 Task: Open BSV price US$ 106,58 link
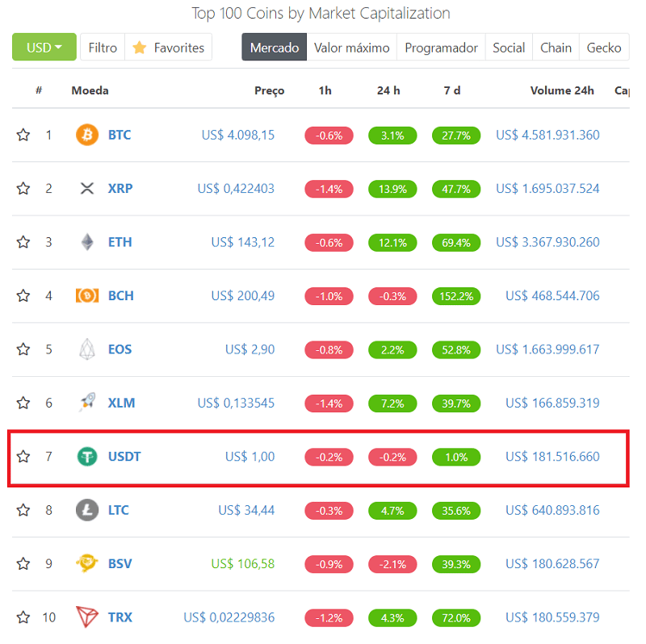[242, 563]
